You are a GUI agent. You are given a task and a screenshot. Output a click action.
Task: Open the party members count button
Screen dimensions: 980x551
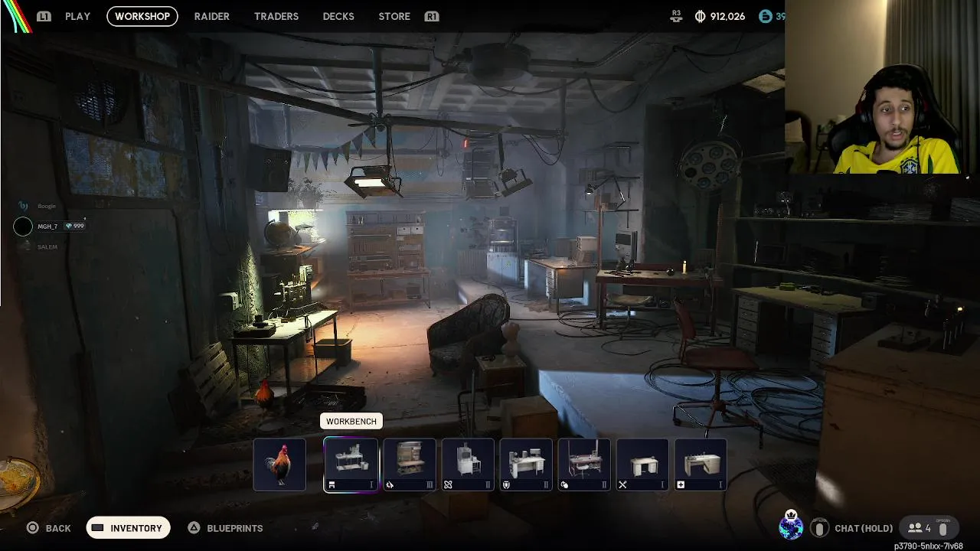point(928,528)
